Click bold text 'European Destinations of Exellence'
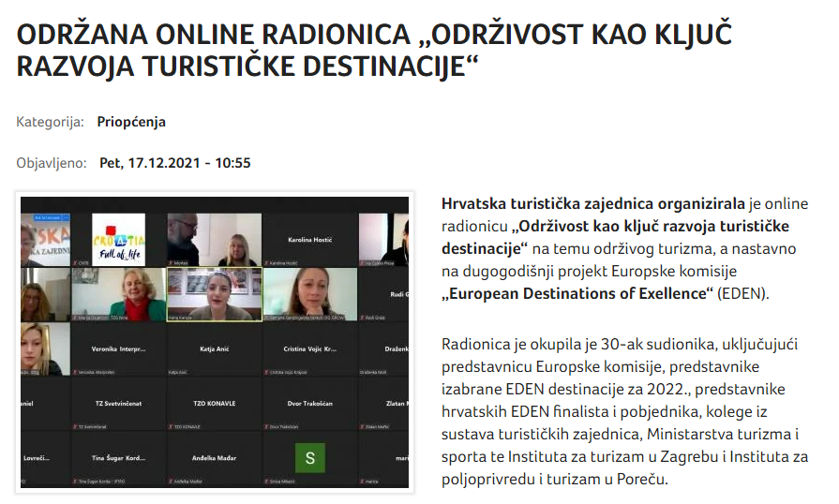 point(577,293)
